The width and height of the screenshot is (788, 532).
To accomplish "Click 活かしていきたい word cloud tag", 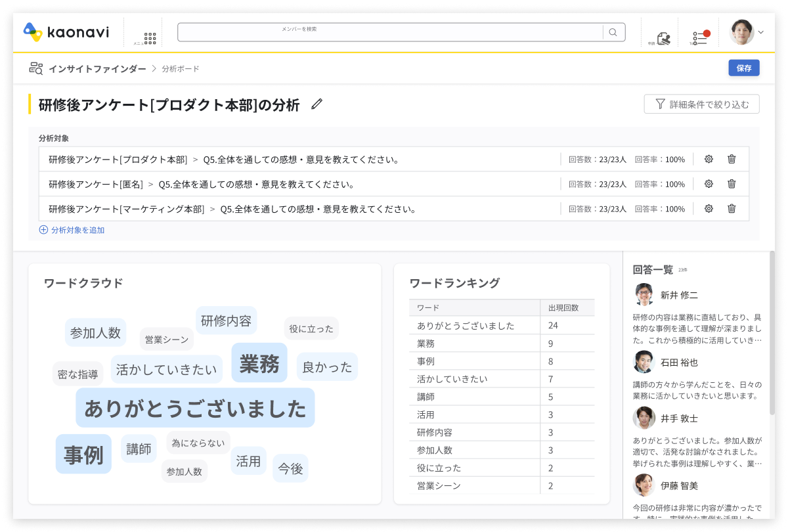I will [x=166, y=369].
